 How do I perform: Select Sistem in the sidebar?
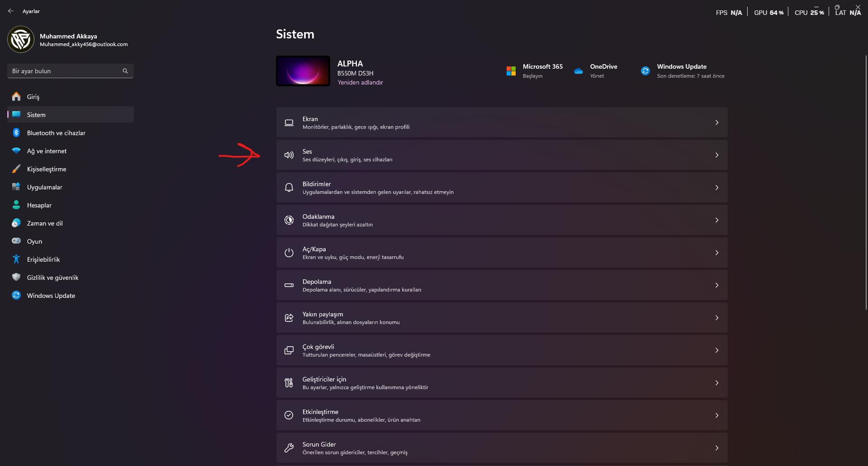click(x=71, y=114)
